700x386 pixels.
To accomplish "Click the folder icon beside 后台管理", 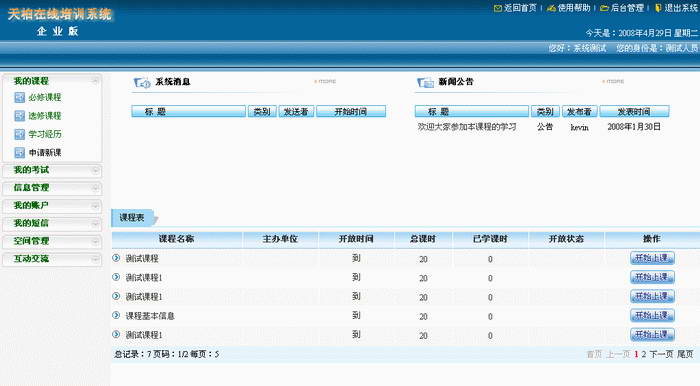I will tap(604, 8).
